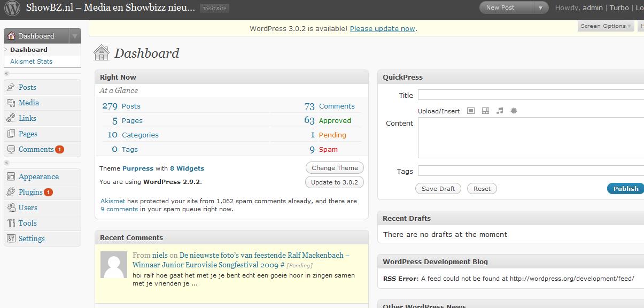Screen dimensions: 644x308
Task: Collapse the upper sidebar menu separator arrow
Action: (x=7, y=73)
